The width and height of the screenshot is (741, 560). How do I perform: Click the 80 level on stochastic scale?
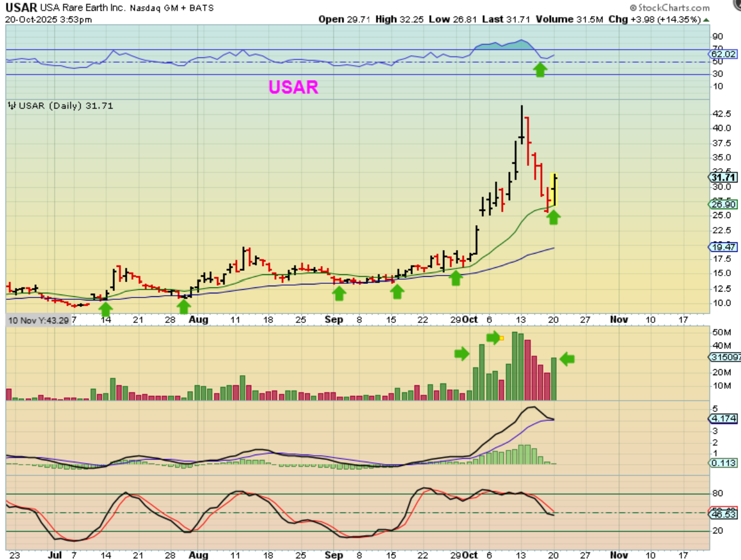coord(717,493)
